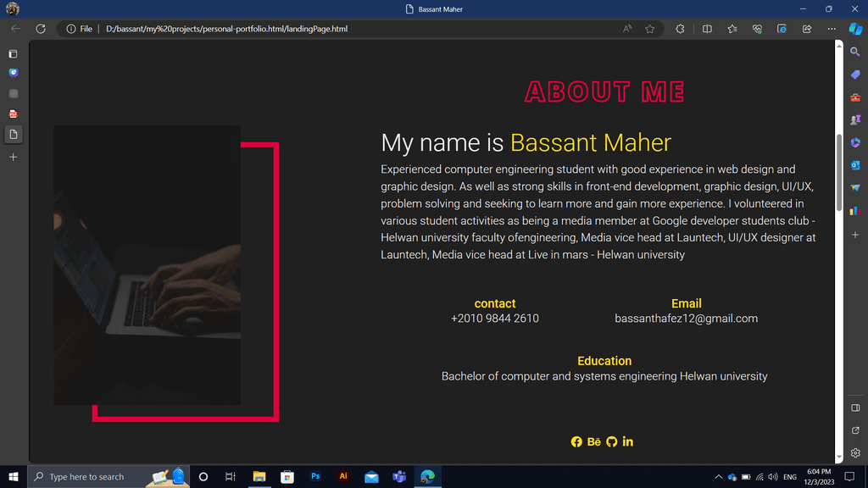
Task: Click the laptop typing photo
Action: (x=147, y=264)
